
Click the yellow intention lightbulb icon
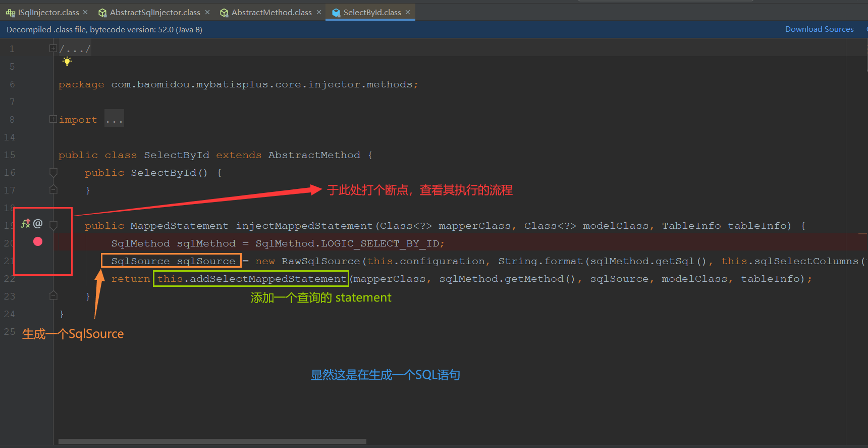67,61
